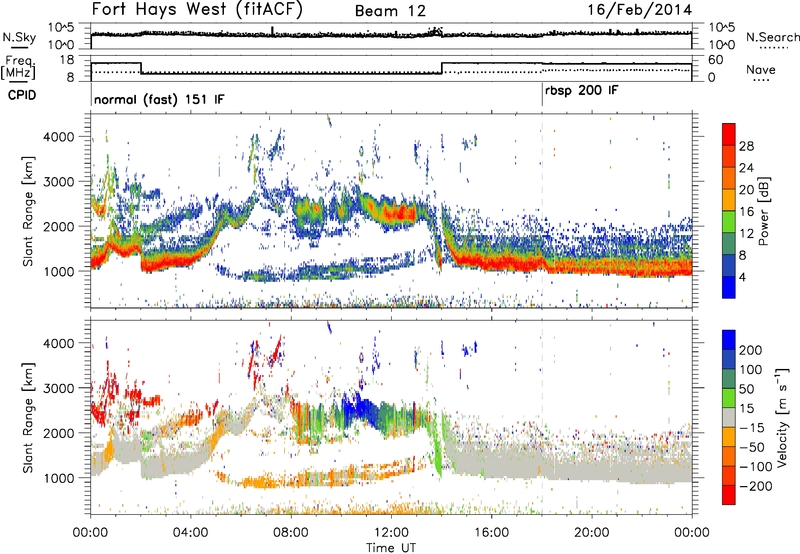The height and width of the screenshot is (554, 800).
Task: Click the 16:00 time tick label
Action: click(491, 533)
